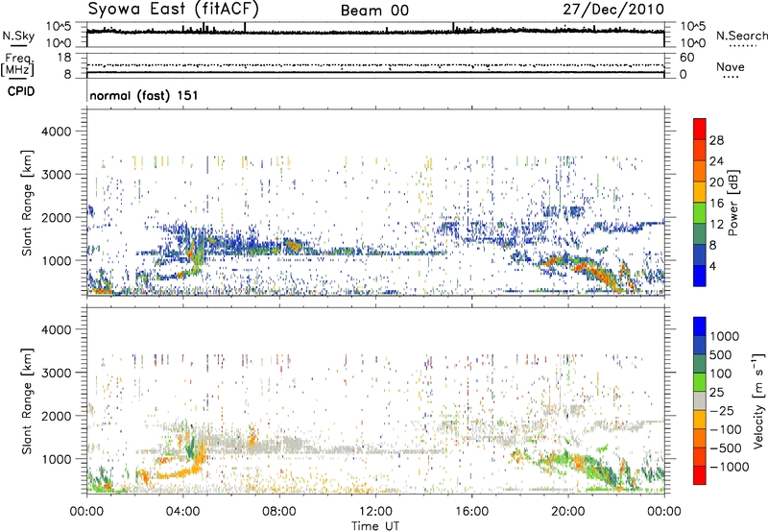Click the '4000' tick in power panel
Screen dimensions: 768x532
pos(56,132)
